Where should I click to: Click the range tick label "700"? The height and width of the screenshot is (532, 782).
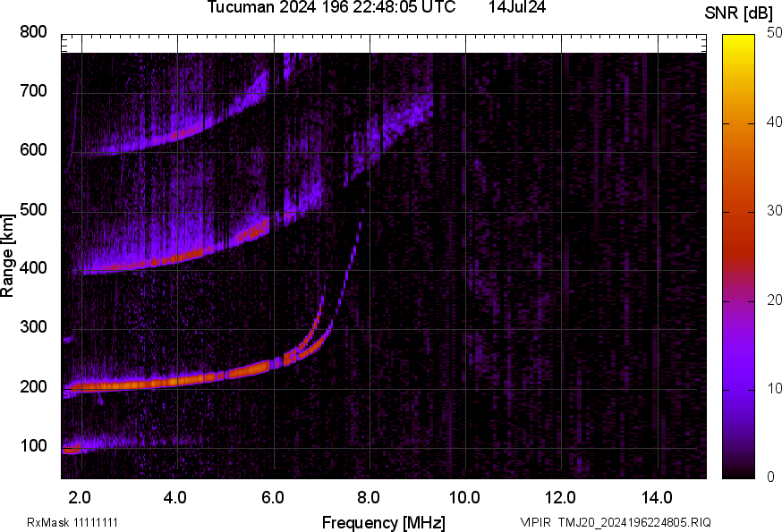[33, 90]
